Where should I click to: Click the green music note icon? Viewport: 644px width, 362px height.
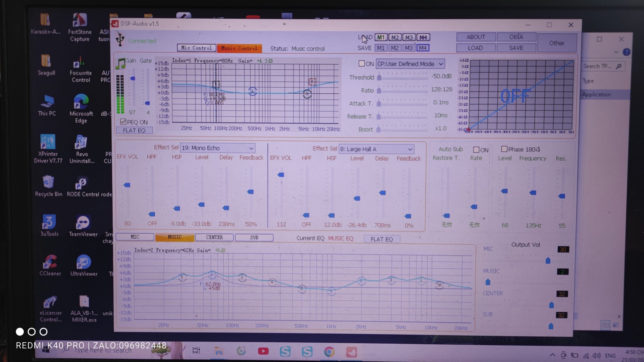(120, 64)
